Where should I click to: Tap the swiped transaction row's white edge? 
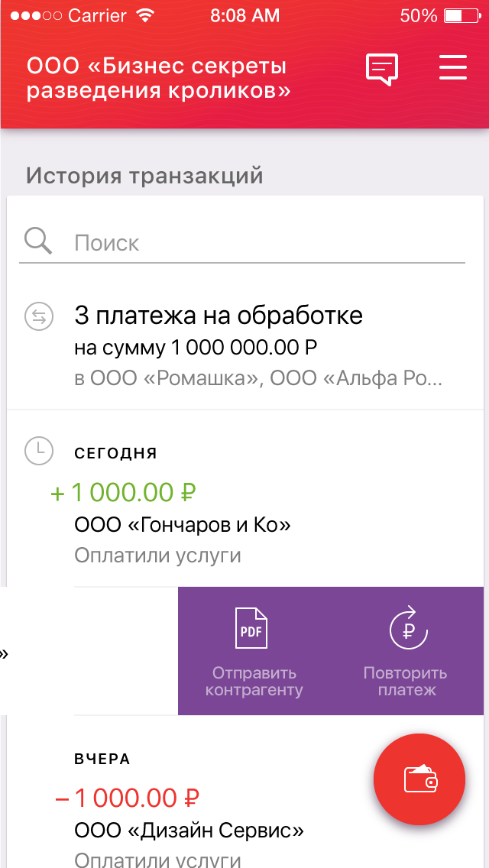coord(37,651)
